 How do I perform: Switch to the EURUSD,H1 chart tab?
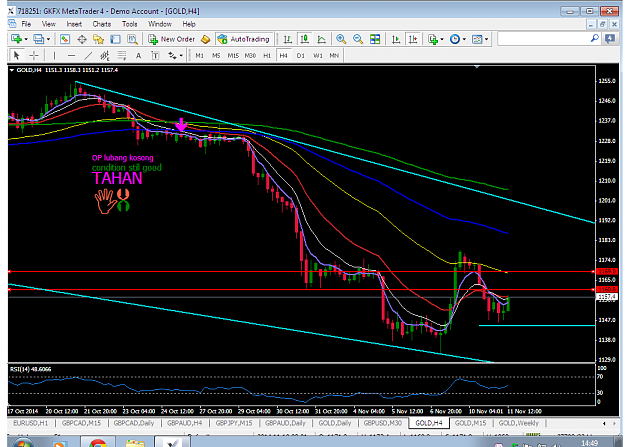(x=31, y=423)
